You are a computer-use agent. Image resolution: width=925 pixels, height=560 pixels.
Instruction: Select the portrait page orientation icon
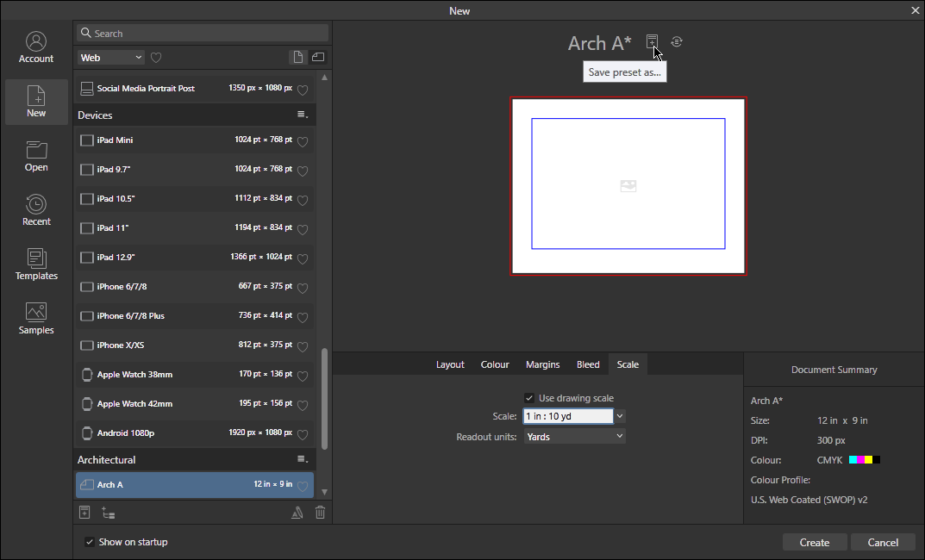(297, 56)
